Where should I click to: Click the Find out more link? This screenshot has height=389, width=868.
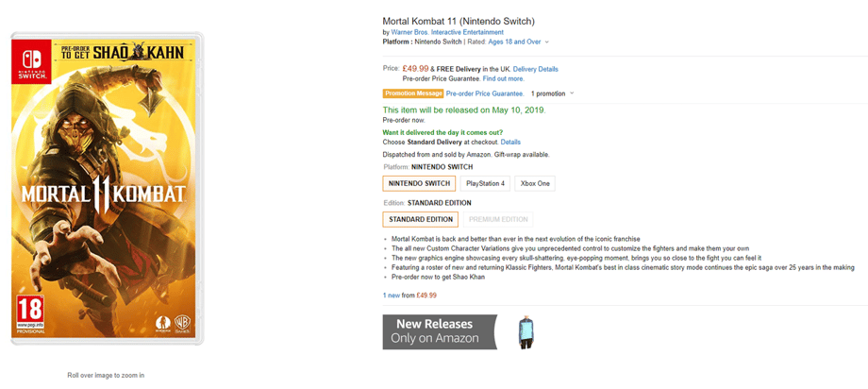pyautogui.click(x=503, y=78)
